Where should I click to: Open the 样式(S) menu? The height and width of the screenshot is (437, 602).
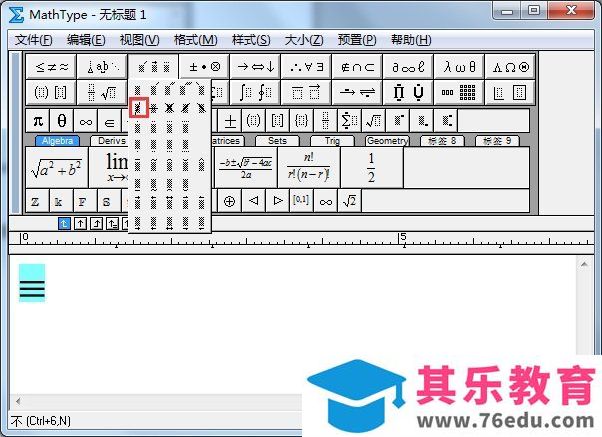tap(251, 40)
